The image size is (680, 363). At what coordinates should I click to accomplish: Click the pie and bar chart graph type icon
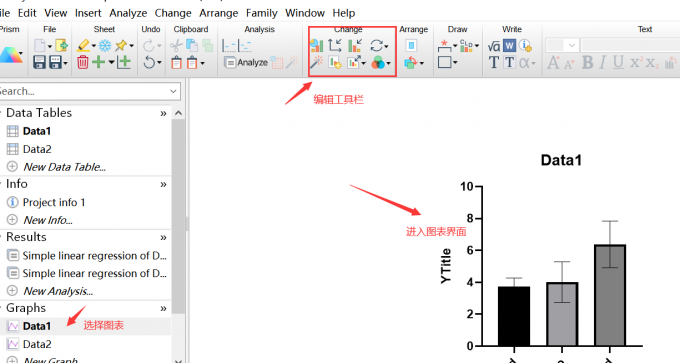317,45
